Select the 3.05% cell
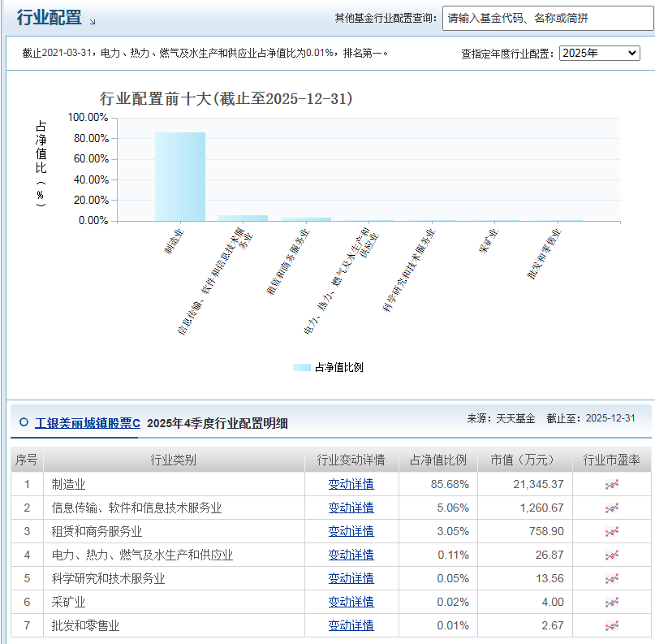Screen dimensions: 655x644 coord(438,532)
